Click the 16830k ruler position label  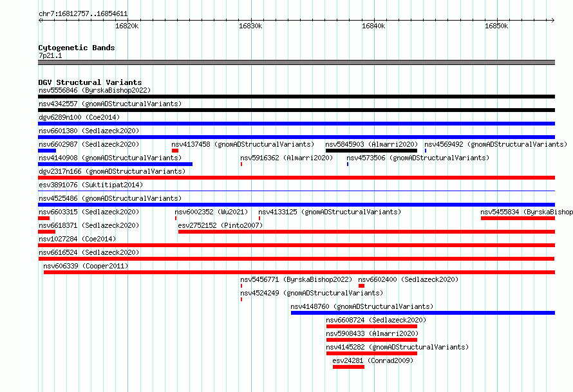[250, 26]
